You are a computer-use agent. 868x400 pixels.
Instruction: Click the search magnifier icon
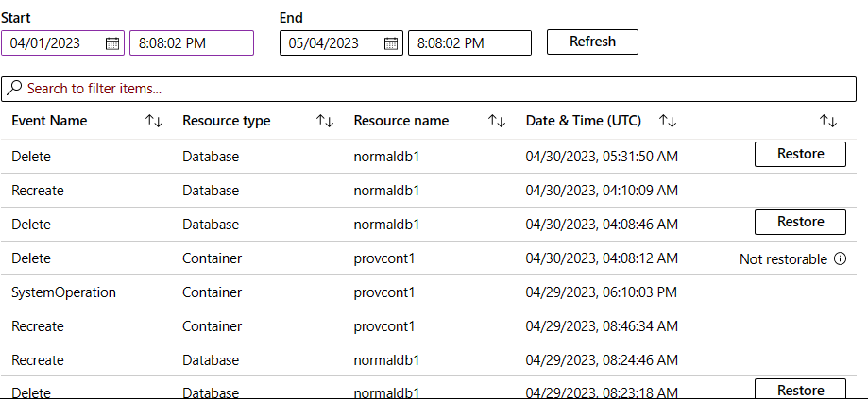15,89
